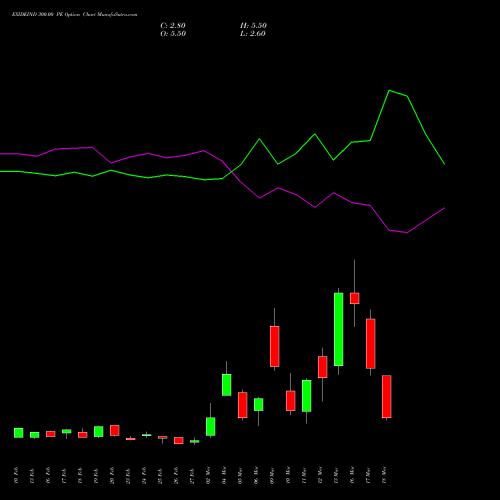This screenshot has width=500, height=500.
Task: Click the red candle for 12 Mar
Action: [323, 367]
